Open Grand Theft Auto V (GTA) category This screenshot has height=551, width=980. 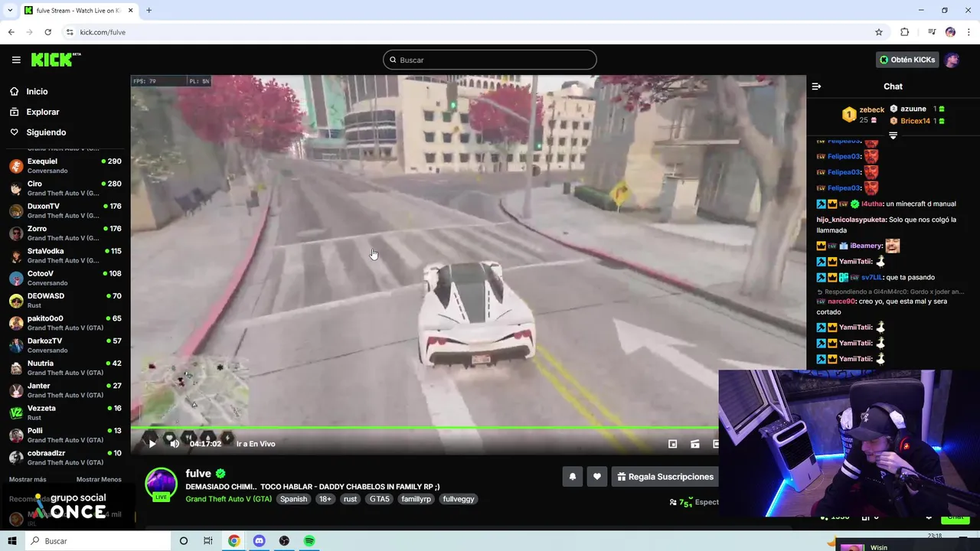228,499
